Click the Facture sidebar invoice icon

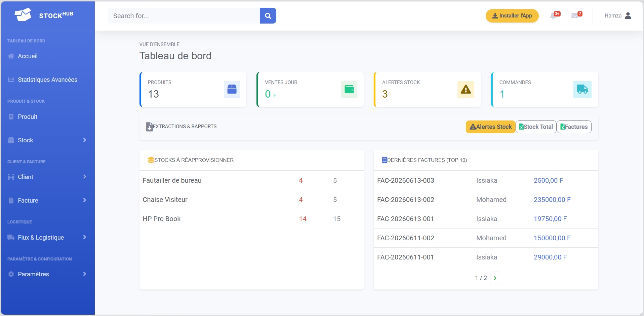[x=11, y=201]
